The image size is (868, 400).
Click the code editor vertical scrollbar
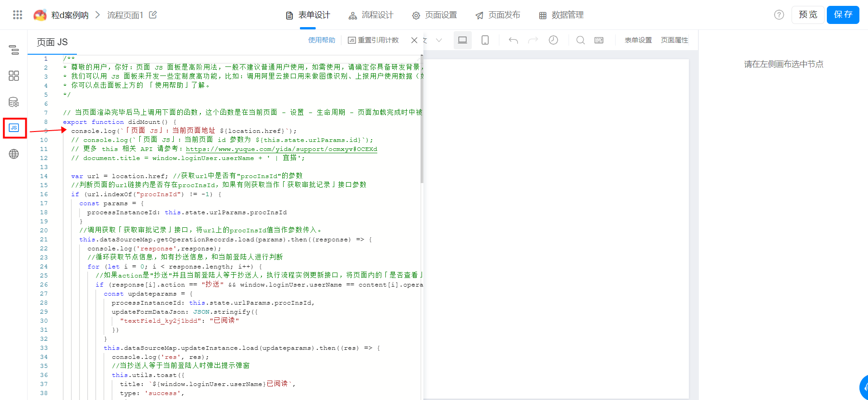[x=422, y=120]
